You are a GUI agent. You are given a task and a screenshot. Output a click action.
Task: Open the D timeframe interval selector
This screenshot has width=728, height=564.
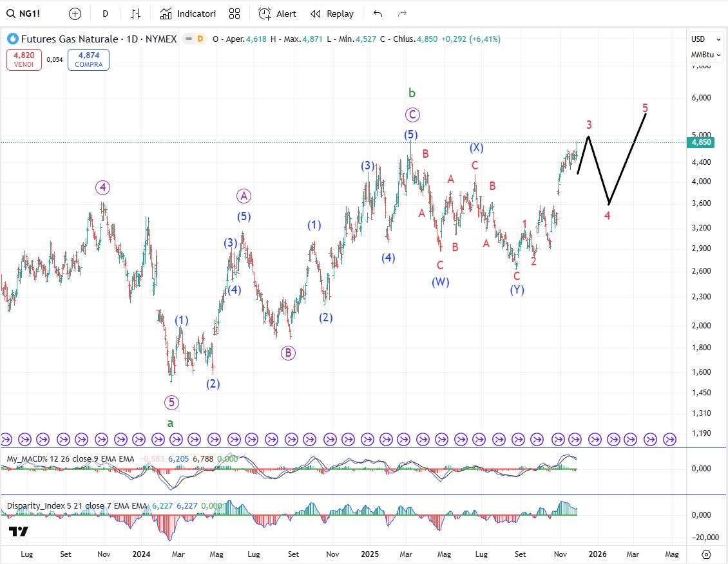[x=106, y=14]
